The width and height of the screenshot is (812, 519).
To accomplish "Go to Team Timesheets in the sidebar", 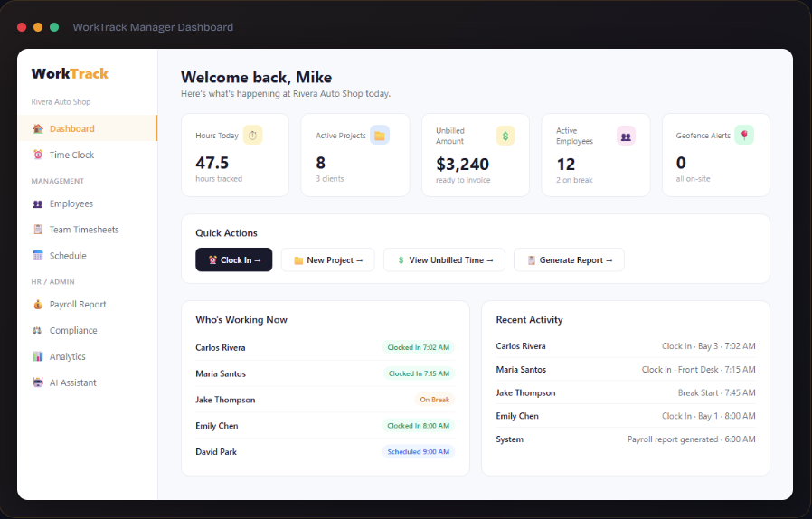I will coord(87,230).
